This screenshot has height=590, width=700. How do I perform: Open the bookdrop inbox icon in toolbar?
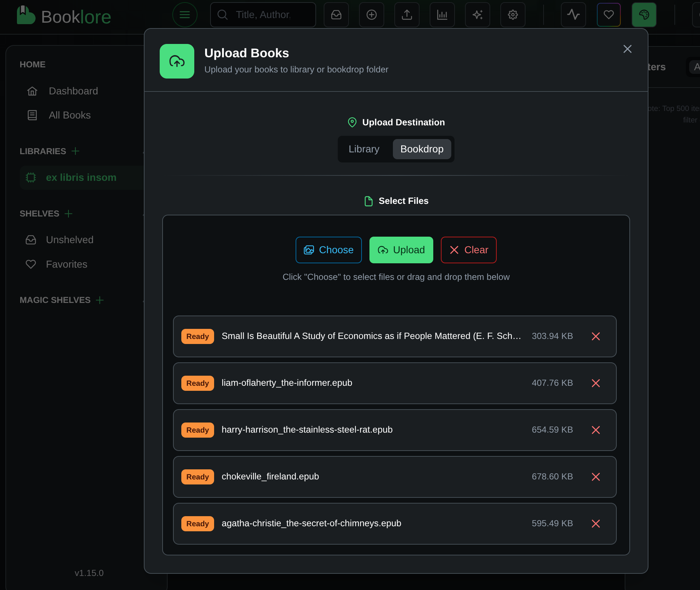pos(336,15)
